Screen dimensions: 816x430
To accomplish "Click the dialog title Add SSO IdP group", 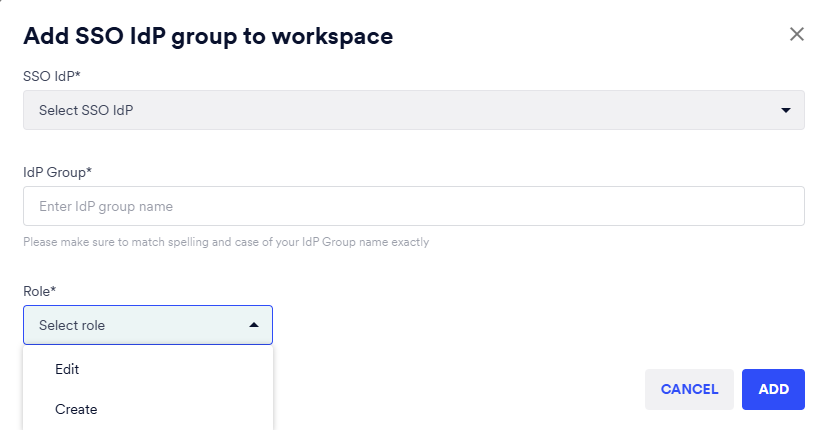I will [x=207, y=36].
